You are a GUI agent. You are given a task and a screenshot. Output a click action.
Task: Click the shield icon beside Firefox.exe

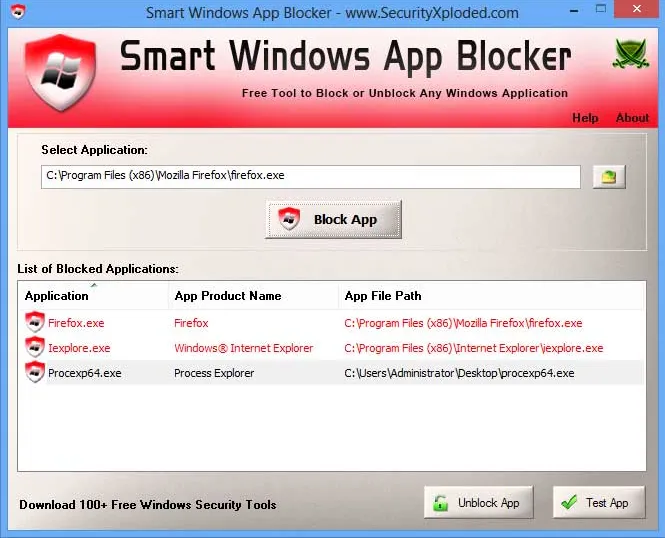pos(35,322)
